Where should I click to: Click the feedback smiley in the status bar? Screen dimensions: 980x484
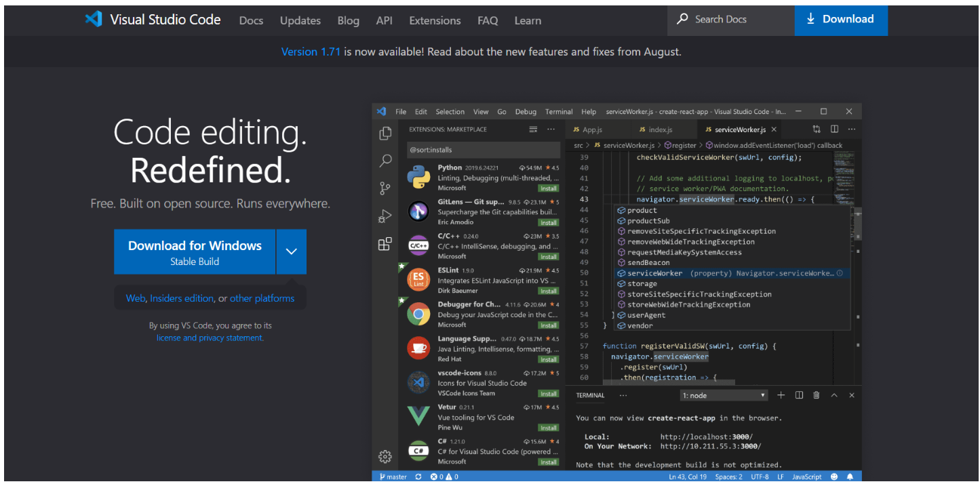834,477
